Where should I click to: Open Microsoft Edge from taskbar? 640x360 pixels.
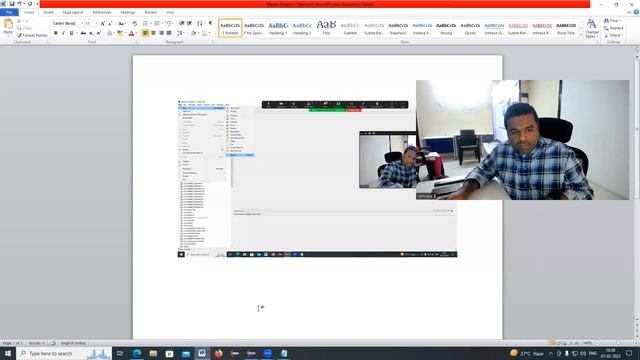[x=137, y=353]
